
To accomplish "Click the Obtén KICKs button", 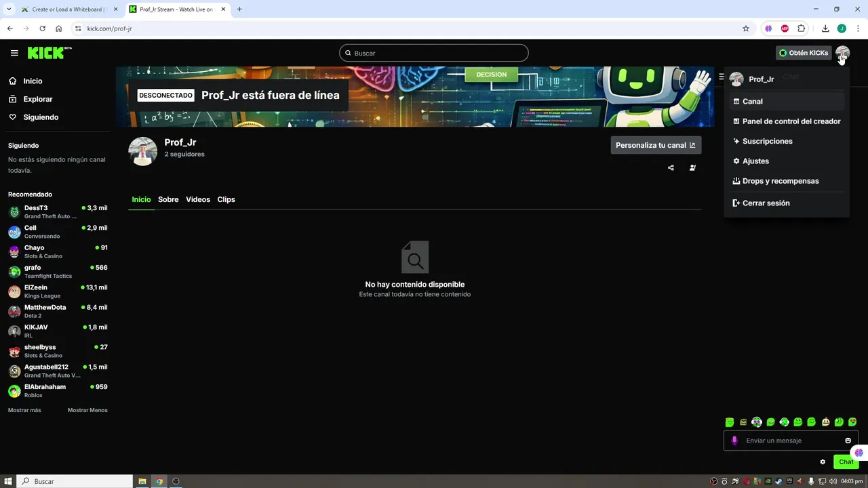I will [804, 53].
